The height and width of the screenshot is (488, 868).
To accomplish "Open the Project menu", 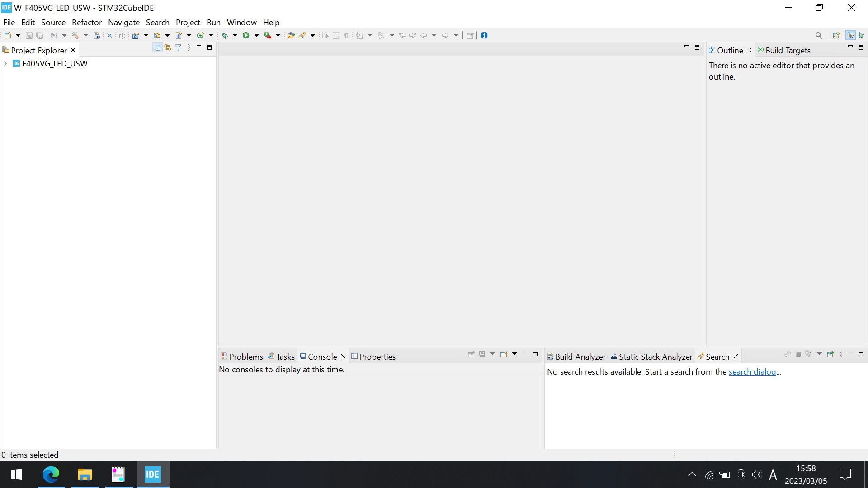I will click(188, 22).
